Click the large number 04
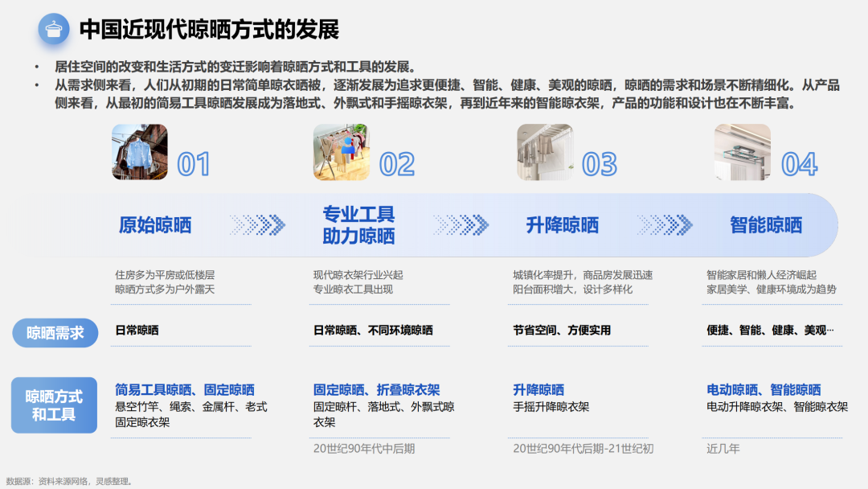Image resolution: width=868 pixels, height=489 pixels. (x=800, y=165)
